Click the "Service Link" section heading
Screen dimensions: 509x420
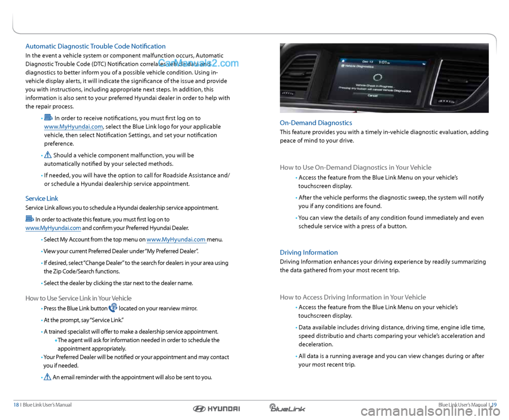[x=41, y=198]
